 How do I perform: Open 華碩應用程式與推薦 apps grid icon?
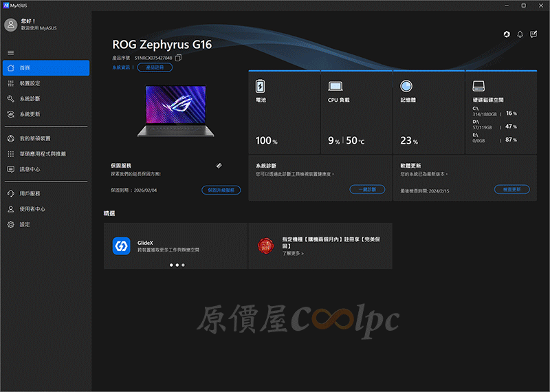(x=11, y=154)
